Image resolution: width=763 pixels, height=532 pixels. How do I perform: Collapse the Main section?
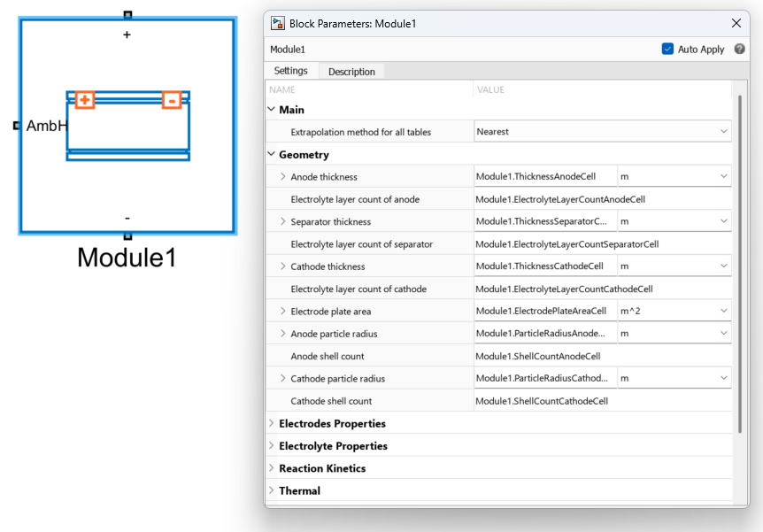pyautogui.click(x=272, y=109)
